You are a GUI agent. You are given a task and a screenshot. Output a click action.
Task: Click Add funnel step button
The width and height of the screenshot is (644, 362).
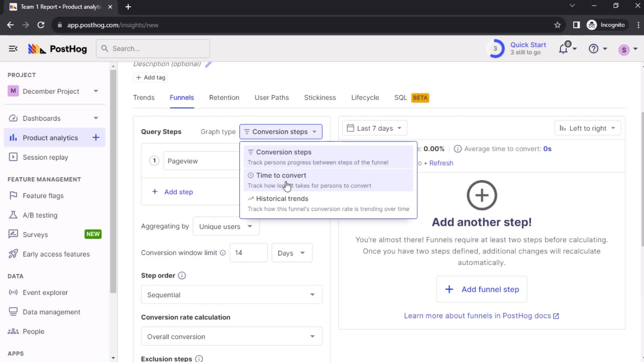point(482,290)
